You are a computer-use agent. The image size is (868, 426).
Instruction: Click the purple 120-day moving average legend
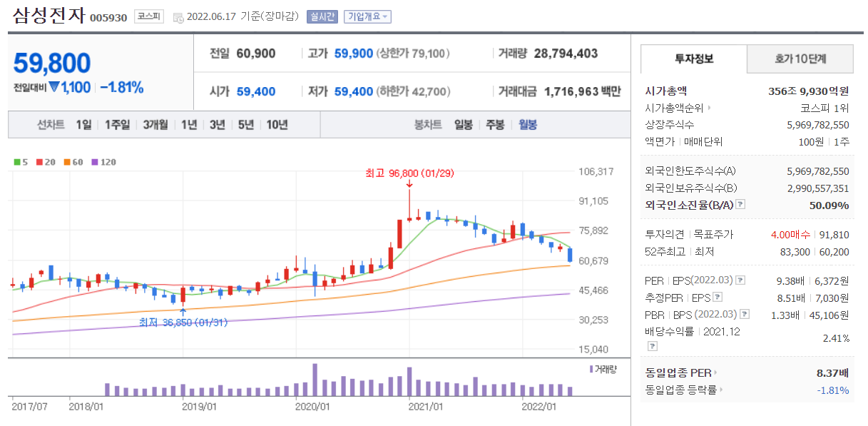point(103,162)
